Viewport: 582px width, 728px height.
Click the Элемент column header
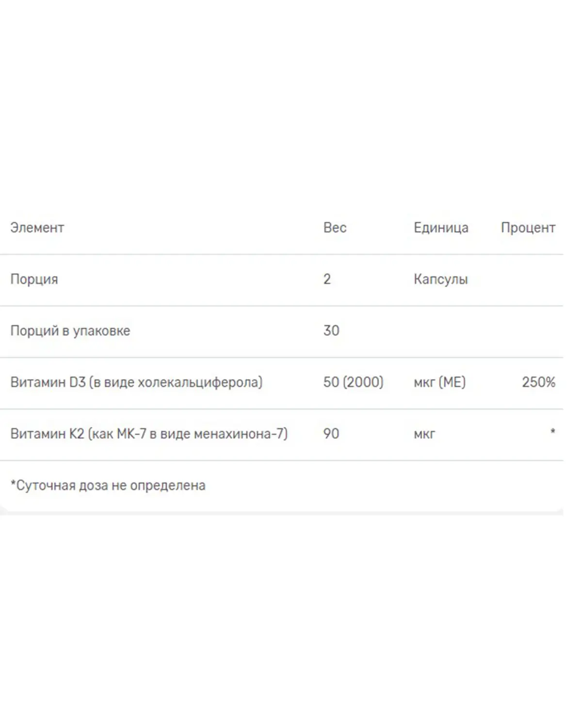tap(37, 228)
